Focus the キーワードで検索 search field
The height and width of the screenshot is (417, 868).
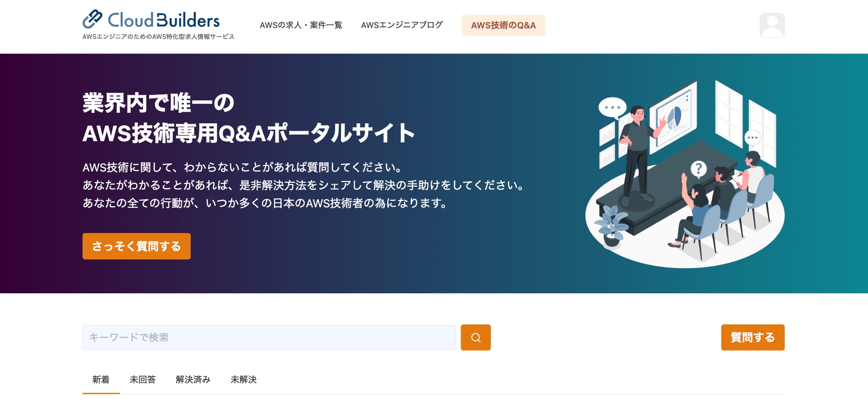(x=269, y=337)
